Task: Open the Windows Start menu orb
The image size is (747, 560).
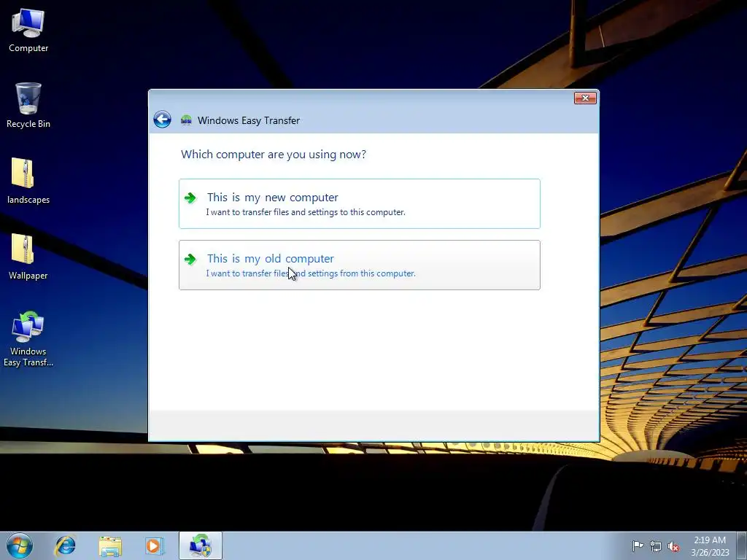Action: (20, 545)
